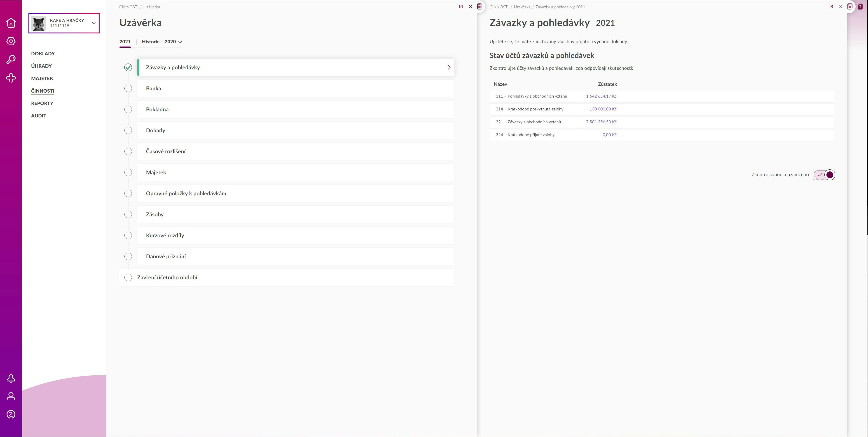The width and height of the screenshot is (868, 437).
Task: Open the home icon in the sidebar
Action: pos(11,23)
